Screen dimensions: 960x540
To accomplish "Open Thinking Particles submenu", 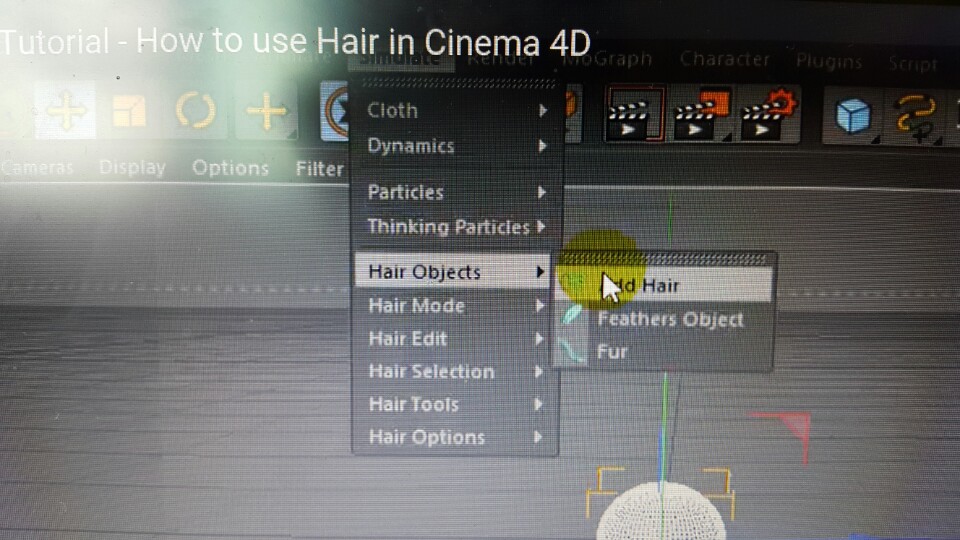I will tap(456, 227).
